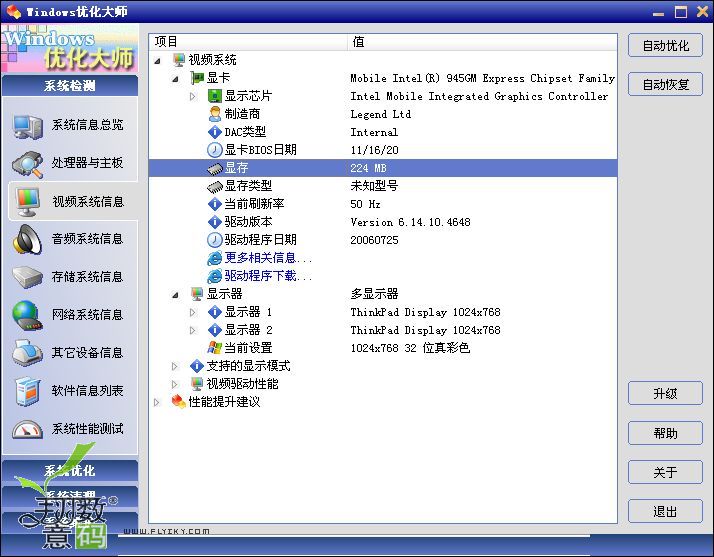This screenshot has height=557, width=714.
Task: Collapse the 显示器 tree node
Action: point(175,295)
